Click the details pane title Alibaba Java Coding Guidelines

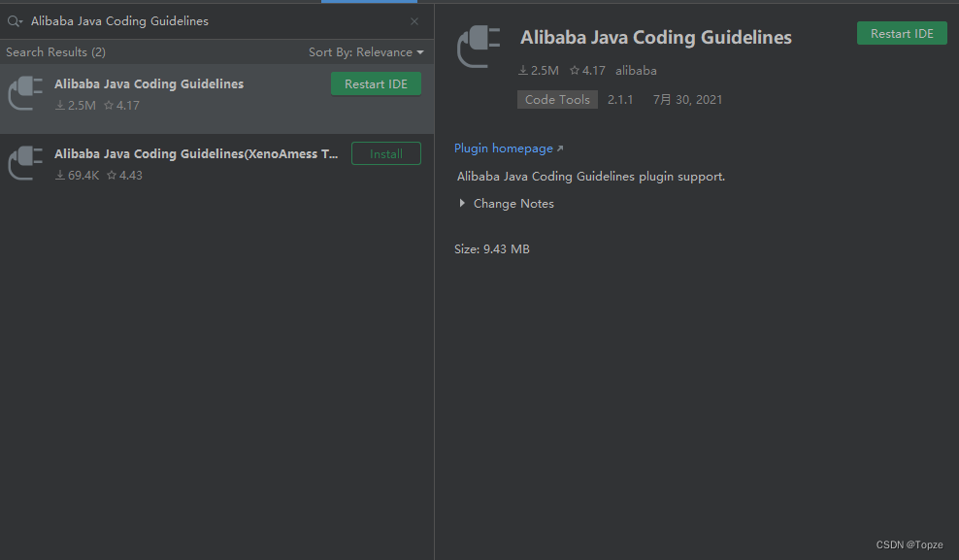pyautogui.click(x=655, y=38)
